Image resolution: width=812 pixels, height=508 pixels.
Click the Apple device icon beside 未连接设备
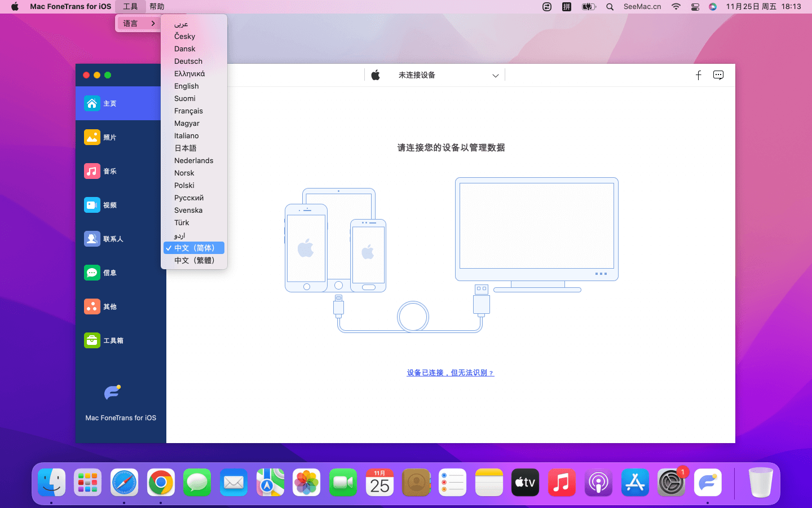coord(376,75)
